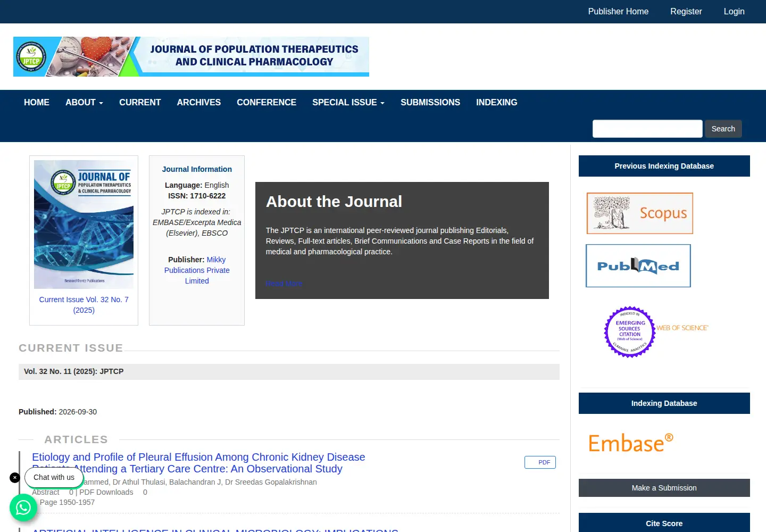
Task: Open the PubMed indexing logo
Action: click(x=638, y=266)
